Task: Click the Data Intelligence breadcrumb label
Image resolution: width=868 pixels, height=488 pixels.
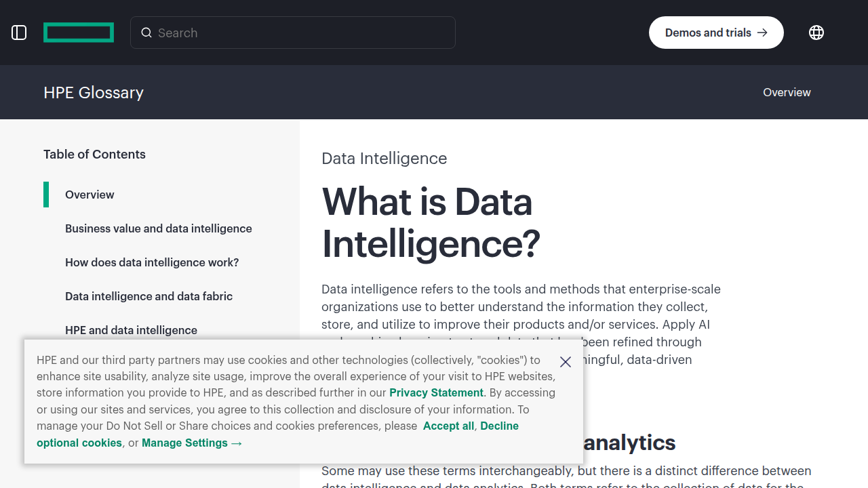Action: [x=384, y=158]
